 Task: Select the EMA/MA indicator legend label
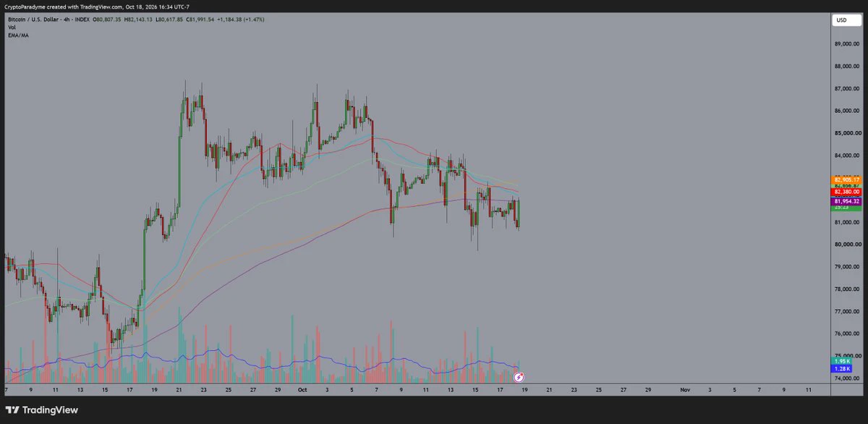tap(17, 34)
